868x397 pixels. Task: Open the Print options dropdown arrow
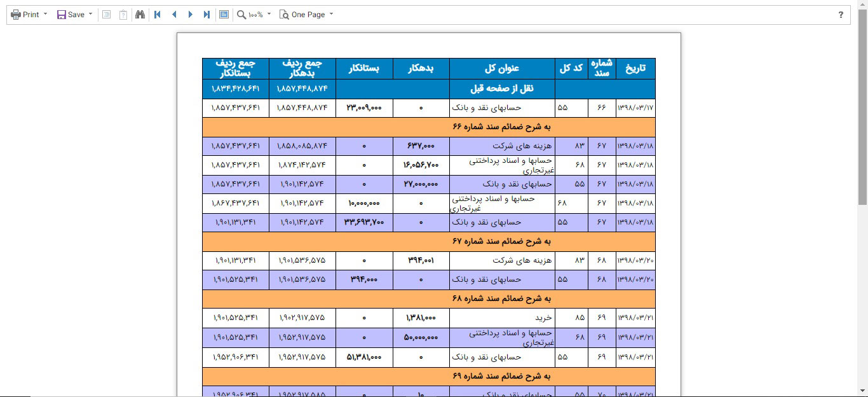(45, 14)
